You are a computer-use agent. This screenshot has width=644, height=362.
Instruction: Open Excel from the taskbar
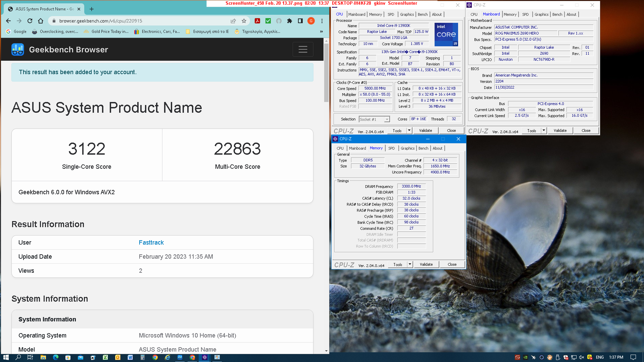[x=105, y=357]
